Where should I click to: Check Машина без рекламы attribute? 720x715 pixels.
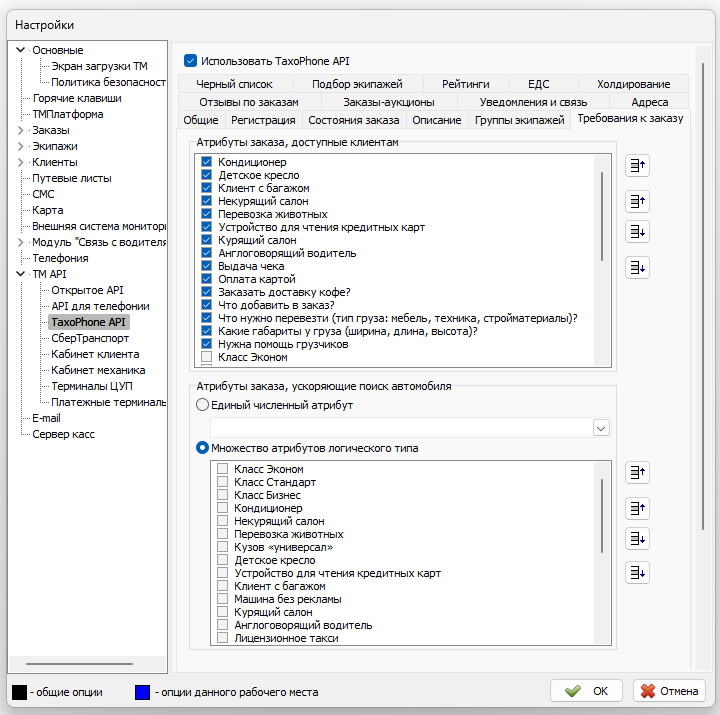(x=223, y=598)
